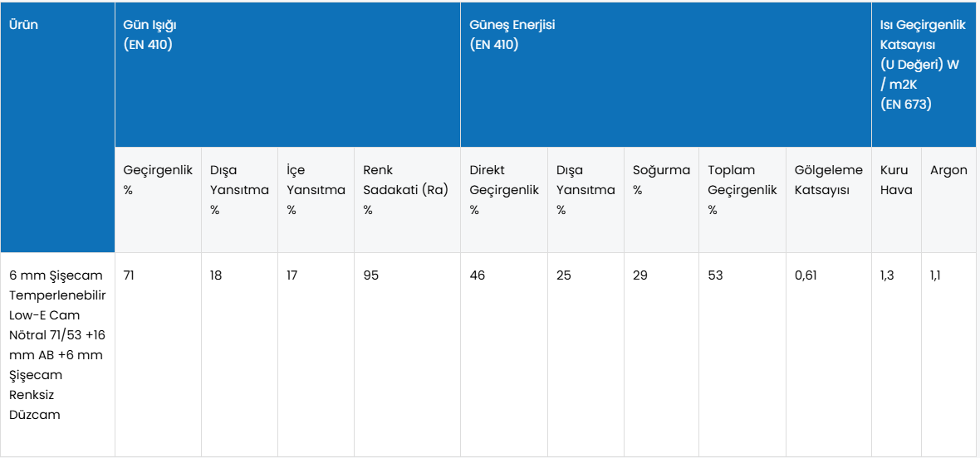The image size is (980, 458).
Task: Click the 1,1 Argon value
Action: click(936, 275)
